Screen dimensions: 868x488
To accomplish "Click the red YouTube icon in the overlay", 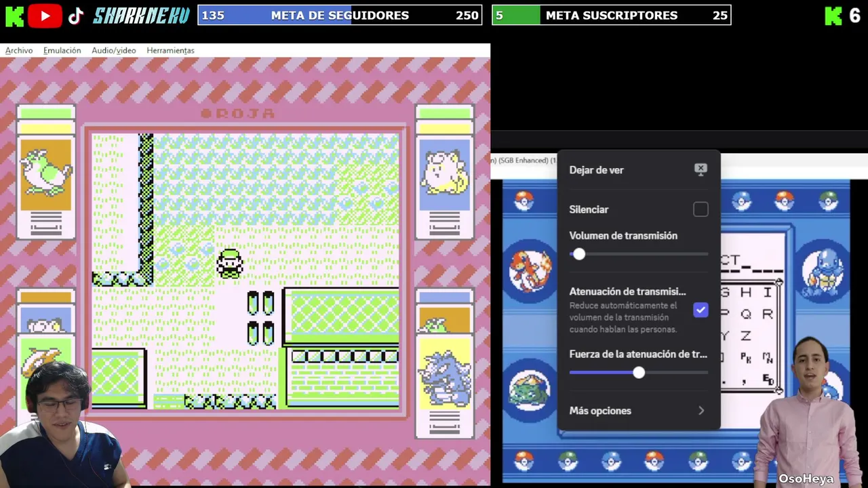I will pos(45,16).
